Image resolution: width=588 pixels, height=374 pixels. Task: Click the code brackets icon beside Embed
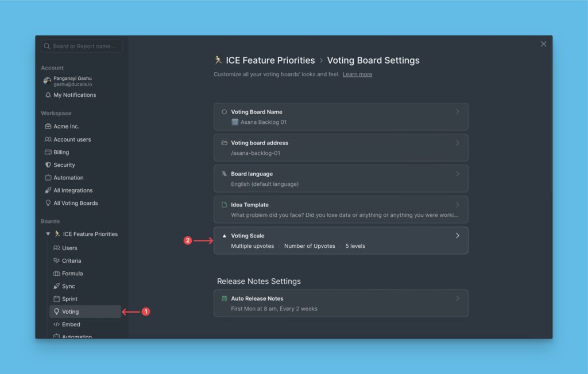click(56, 324)
